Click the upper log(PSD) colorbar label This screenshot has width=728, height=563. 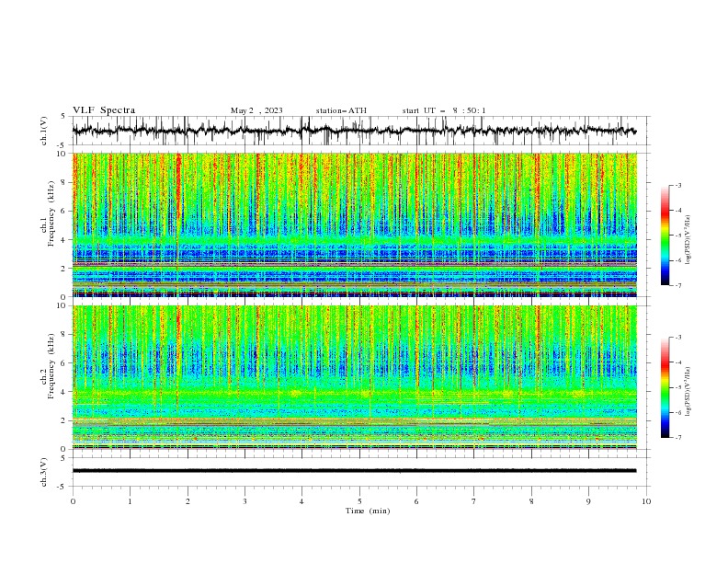[688, 240]
